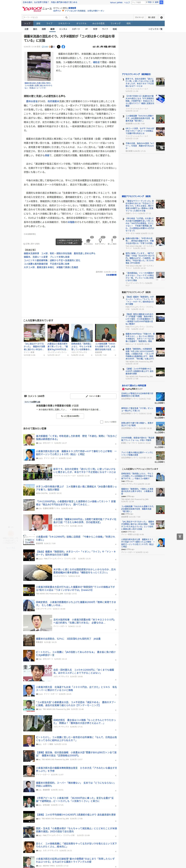Focus the keyword search input field
This screenshot has width=186, height=868.
44,18
